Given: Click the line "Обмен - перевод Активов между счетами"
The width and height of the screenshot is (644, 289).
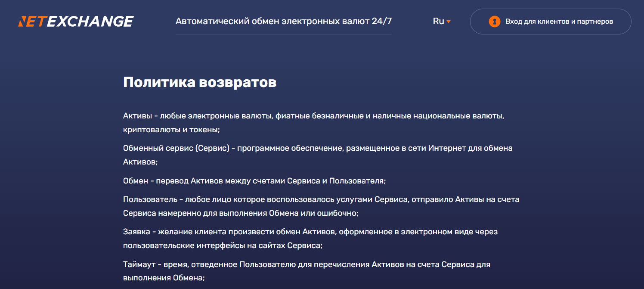Looking at the screenshot, I should coord(254,181).
